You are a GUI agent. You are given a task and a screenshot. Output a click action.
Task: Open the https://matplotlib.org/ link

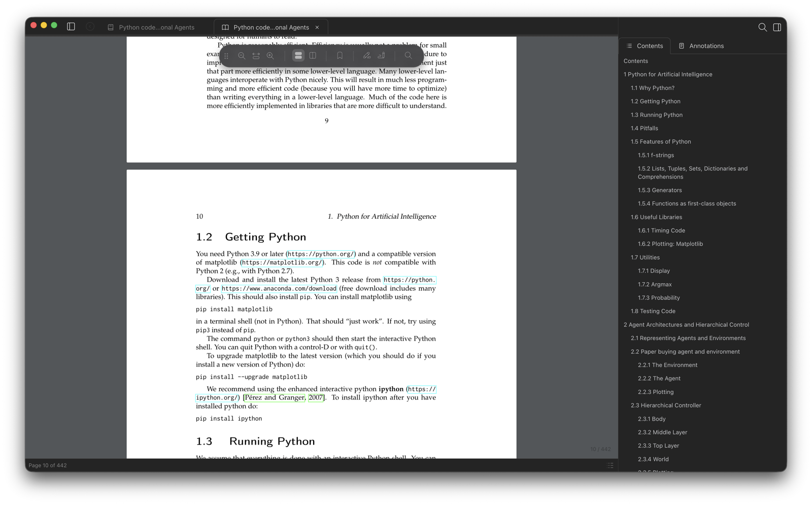coord(282,262)
